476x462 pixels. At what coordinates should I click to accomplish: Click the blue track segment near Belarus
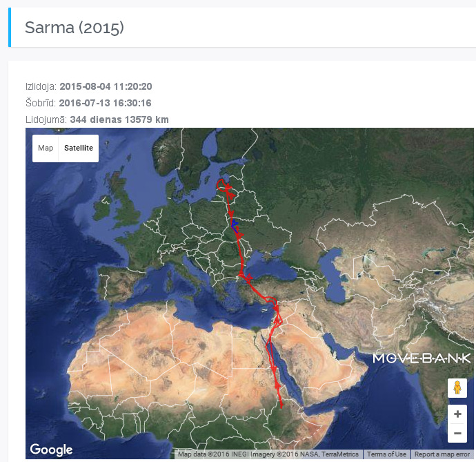click(235, 224)
